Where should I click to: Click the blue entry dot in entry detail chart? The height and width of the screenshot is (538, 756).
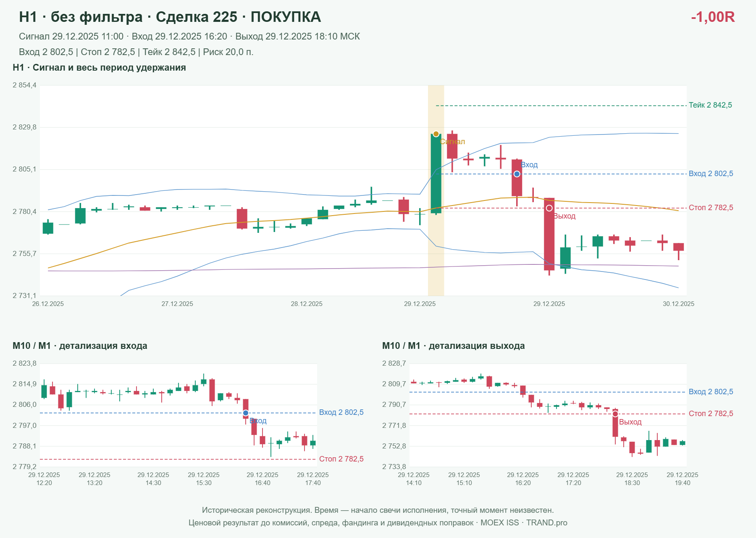point(246,413)
